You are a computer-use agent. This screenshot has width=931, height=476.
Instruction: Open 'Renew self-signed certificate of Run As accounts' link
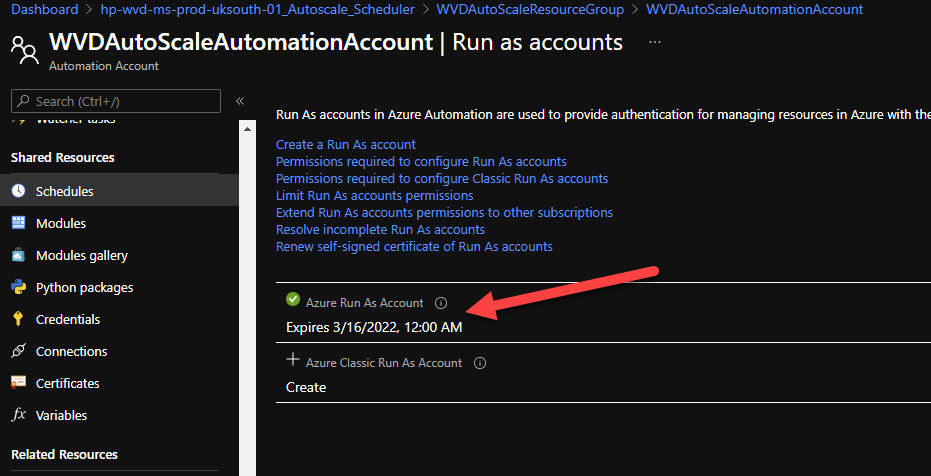414,246
